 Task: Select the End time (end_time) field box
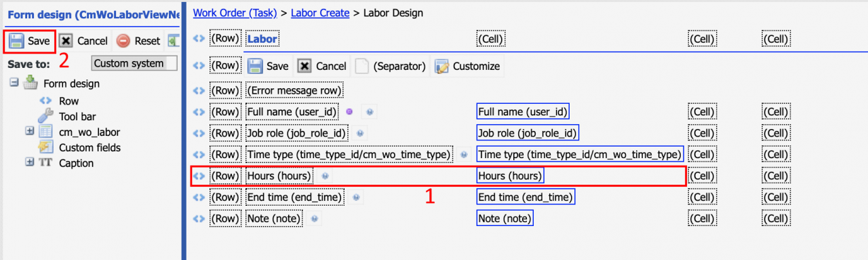[x=526, y=197]
